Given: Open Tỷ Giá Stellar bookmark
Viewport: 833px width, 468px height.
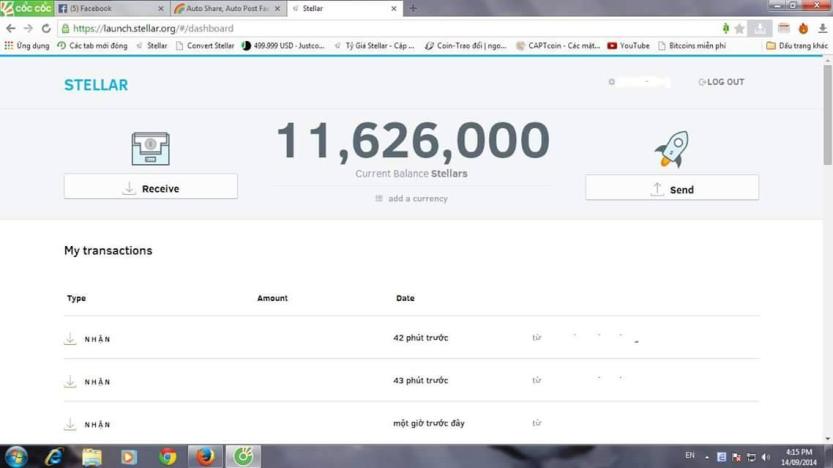Looking at the screenshot, I should pos(374,46).
